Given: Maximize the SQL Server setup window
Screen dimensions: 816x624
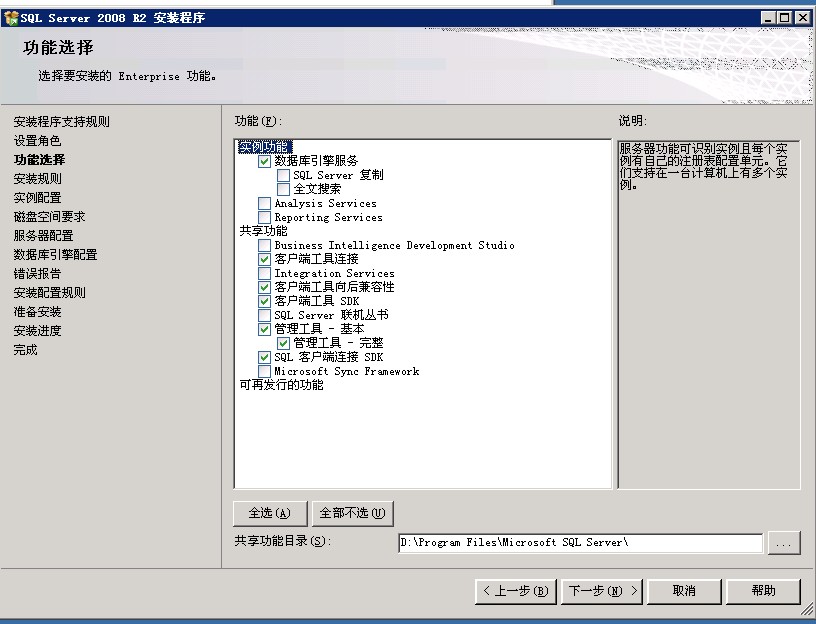Looking at the screenshot, I should click(x=784, y=18).
